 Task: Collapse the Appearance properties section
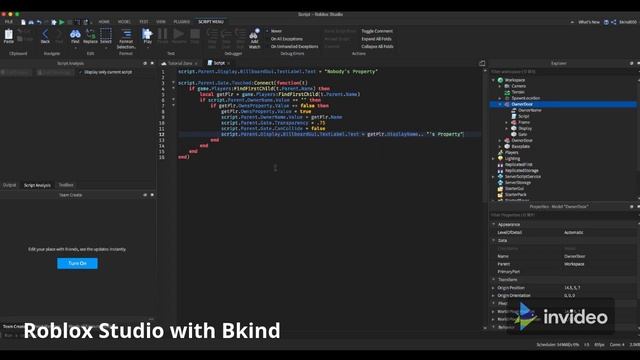493,224
